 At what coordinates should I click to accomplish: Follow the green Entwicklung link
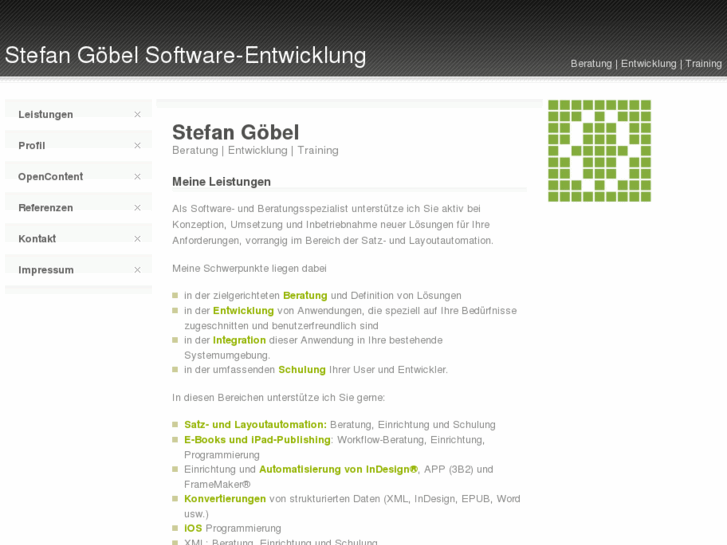coord(243,310)
